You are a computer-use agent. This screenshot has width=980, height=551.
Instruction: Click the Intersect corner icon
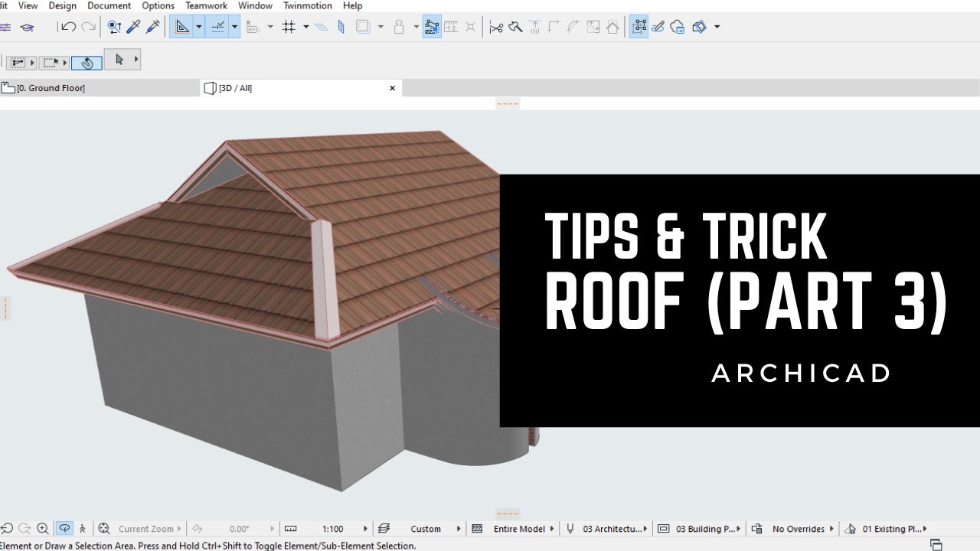pyautogui.click(x=554, y=27)
